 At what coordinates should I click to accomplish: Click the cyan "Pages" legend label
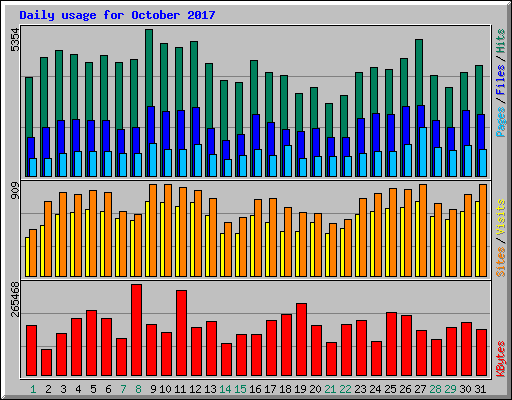(x=501, y=122)
